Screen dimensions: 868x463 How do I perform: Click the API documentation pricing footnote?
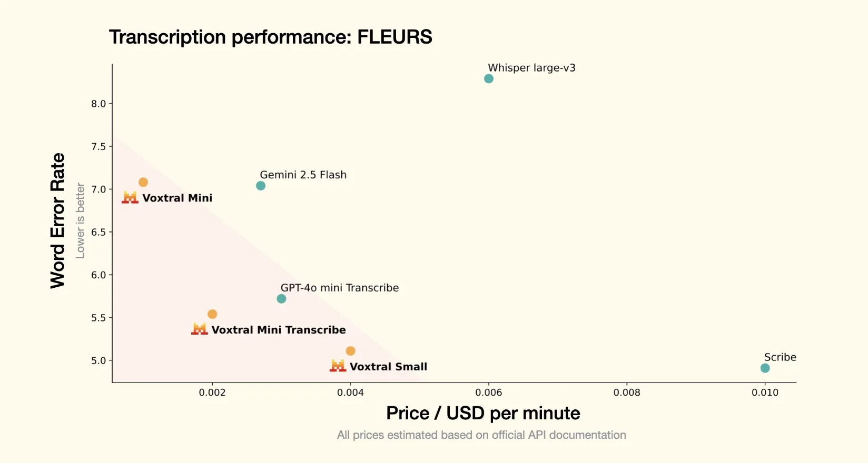pyautogui.click(x=481, y=435)
